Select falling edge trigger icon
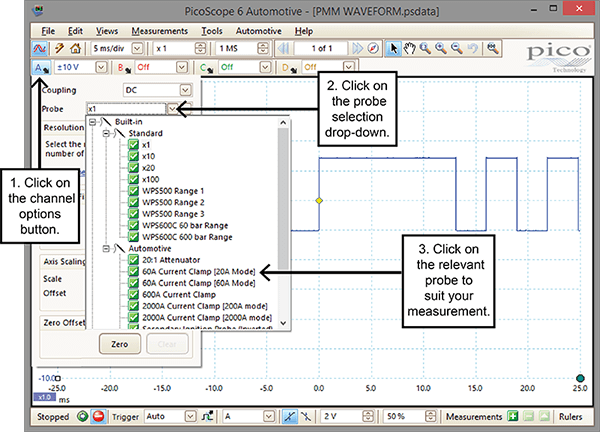 (306, 416)
